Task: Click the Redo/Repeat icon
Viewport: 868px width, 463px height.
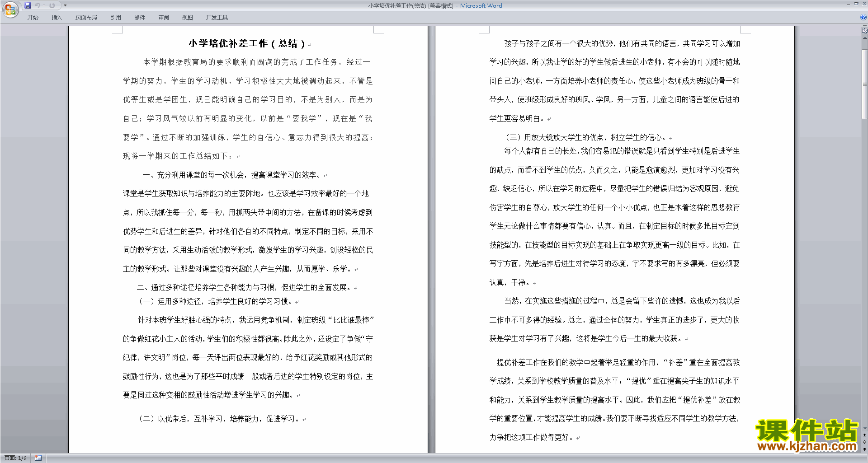Action: point(52,5)
